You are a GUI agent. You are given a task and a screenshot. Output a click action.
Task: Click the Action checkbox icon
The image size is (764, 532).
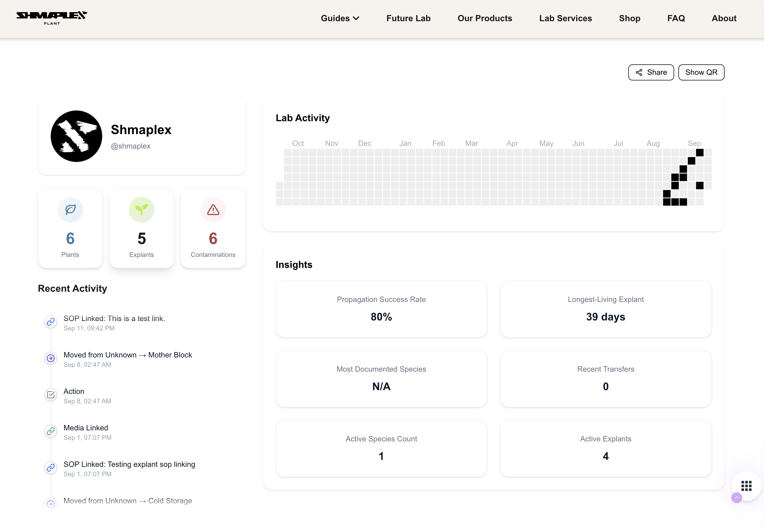click(x=51, y=395)
